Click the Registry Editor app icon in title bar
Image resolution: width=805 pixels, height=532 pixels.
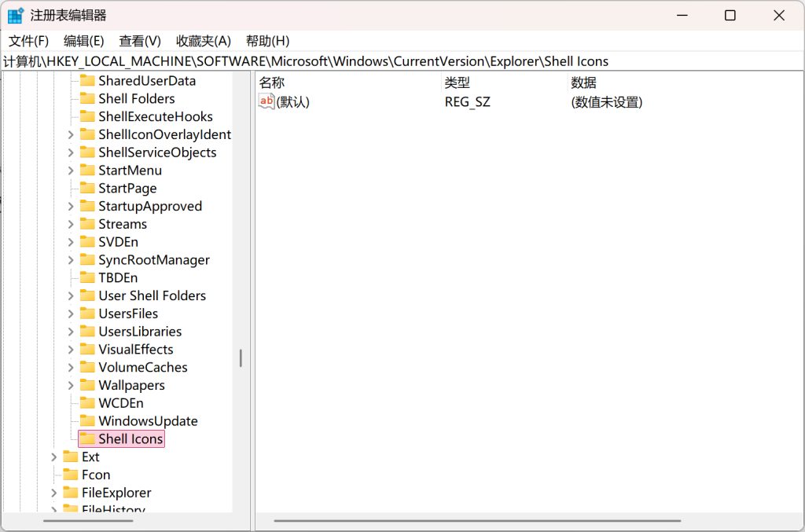(x=16, y=16)
